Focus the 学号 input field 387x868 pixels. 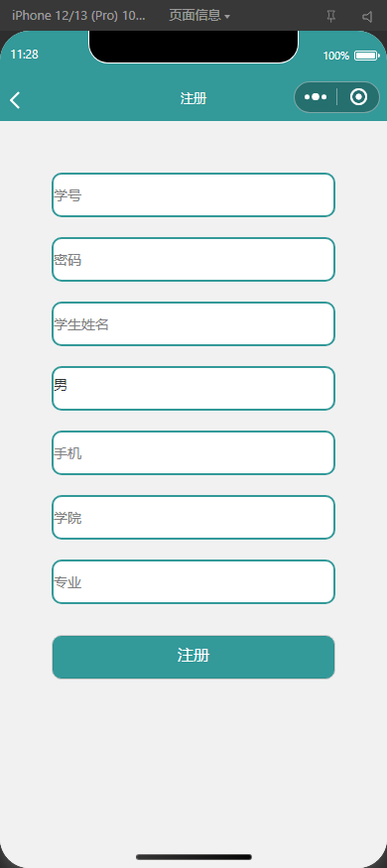pyautogui.click(x=193, y=194)
